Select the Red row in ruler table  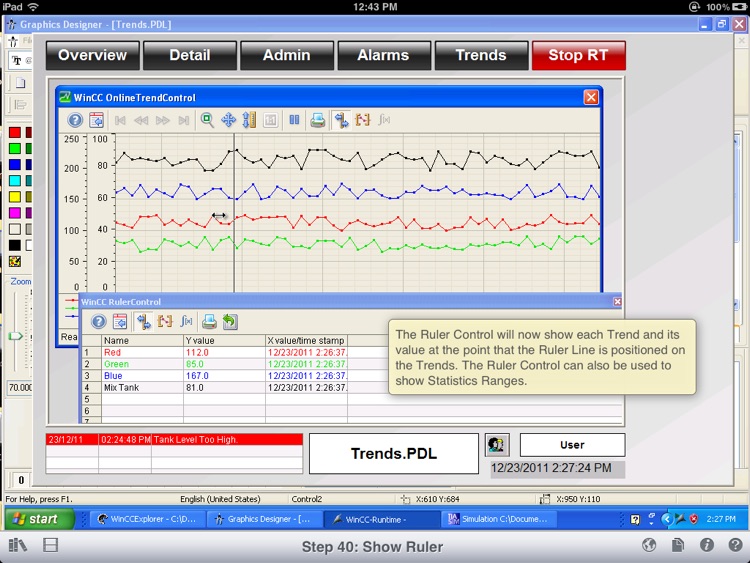click(214, 353)
